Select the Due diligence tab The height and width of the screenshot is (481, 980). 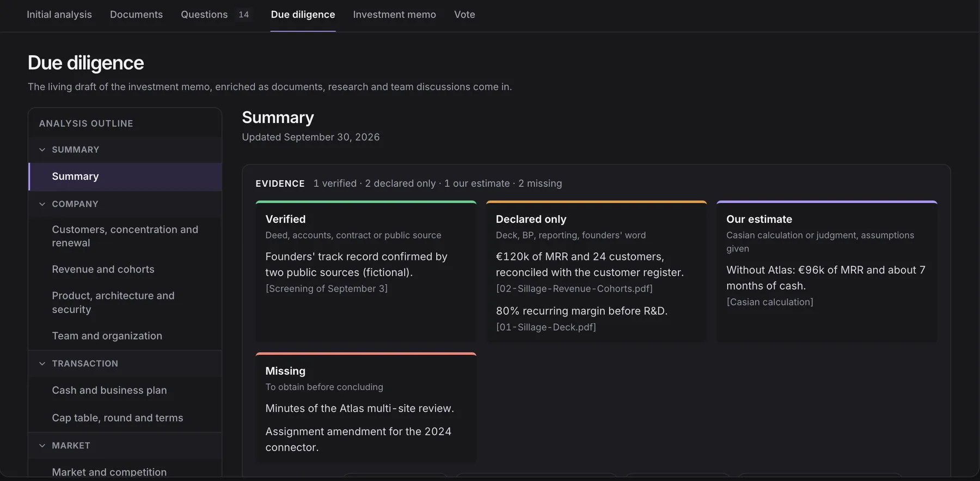point(303,15)
